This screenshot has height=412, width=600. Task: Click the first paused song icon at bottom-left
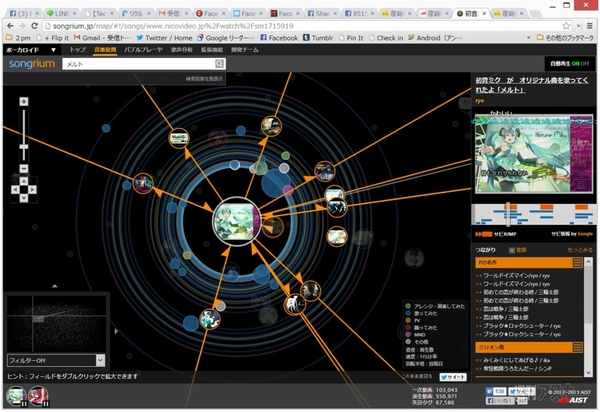[x=16, y=396]
